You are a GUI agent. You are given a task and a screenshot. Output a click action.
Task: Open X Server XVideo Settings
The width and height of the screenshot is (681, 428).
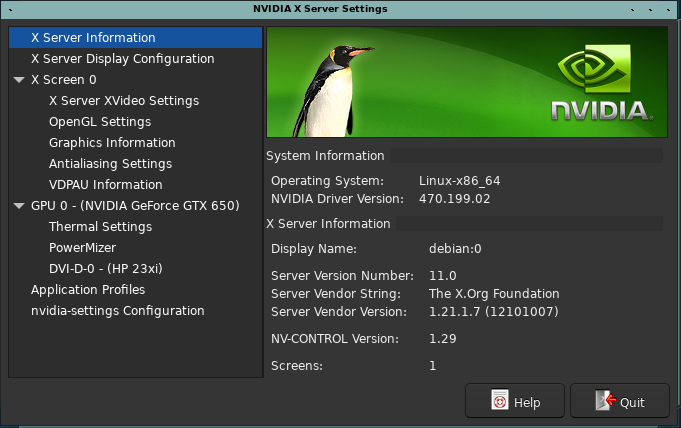124,101
